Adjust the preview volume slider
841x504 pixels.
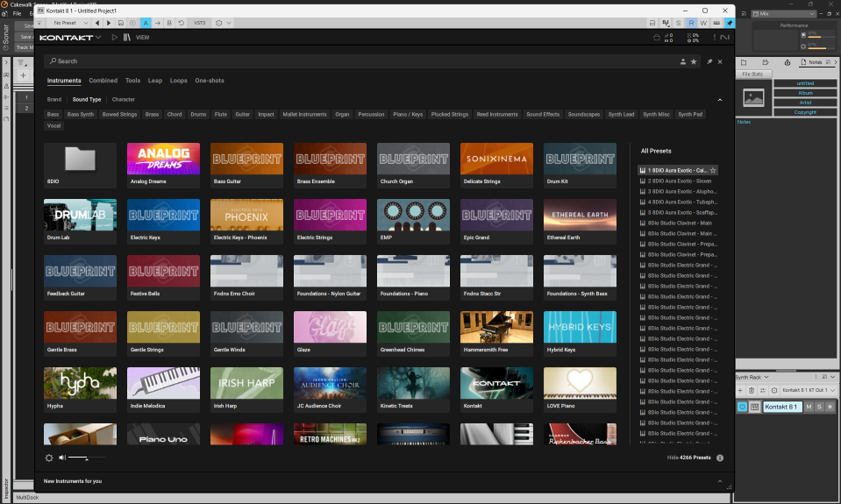86,458
